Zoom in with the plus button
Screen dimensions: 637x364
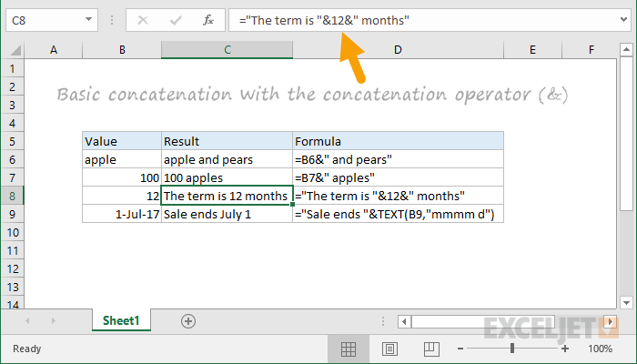coord(565,349)
